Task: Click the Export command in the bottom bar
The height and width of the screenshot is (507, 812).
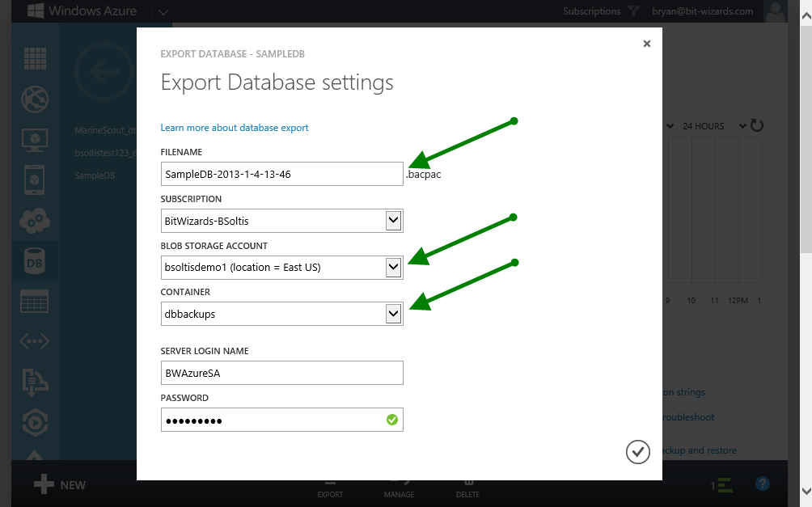Action: click(x=330, y=489)
